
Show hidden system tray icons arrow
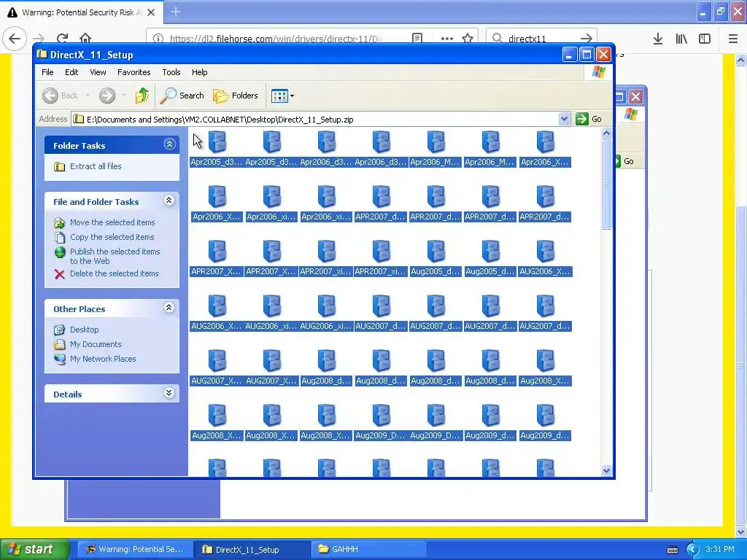pos(692,550)
